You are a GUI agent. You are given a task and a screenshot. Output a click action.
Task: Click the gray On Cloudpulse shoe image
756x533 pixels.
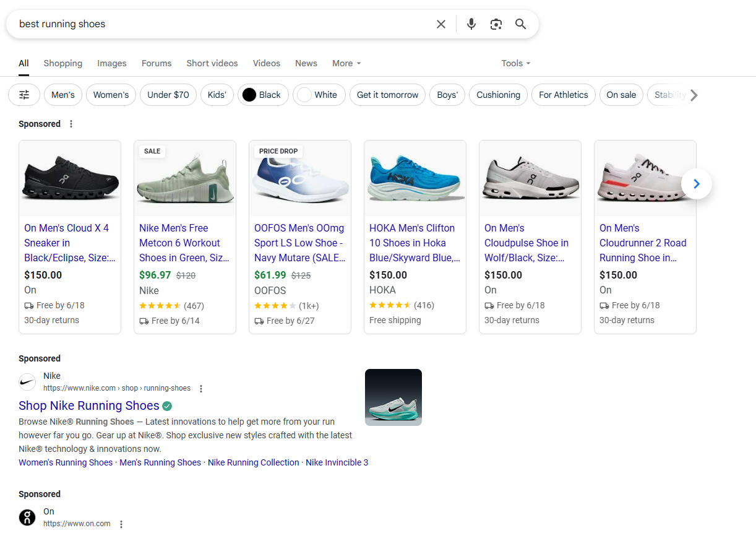click(x=530, y=178)
